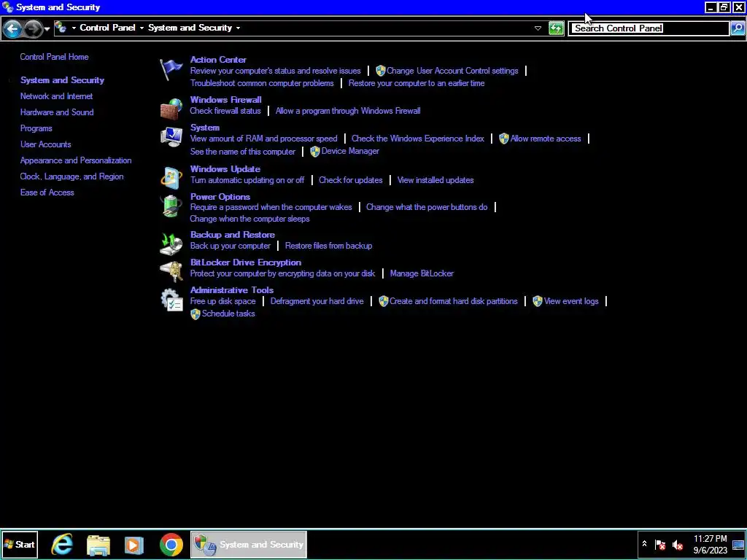Open the Start menu
This screenshot has width=747, height=560.
20,544
